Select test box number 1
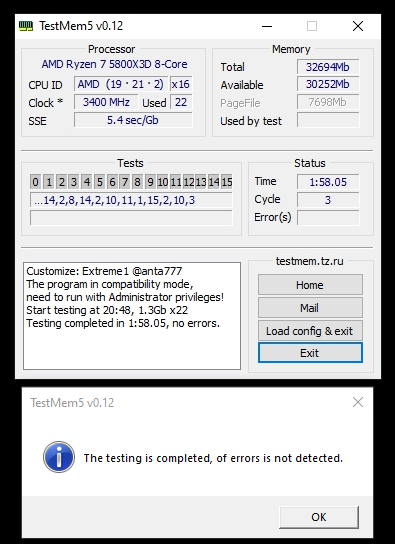 [49, 182]
